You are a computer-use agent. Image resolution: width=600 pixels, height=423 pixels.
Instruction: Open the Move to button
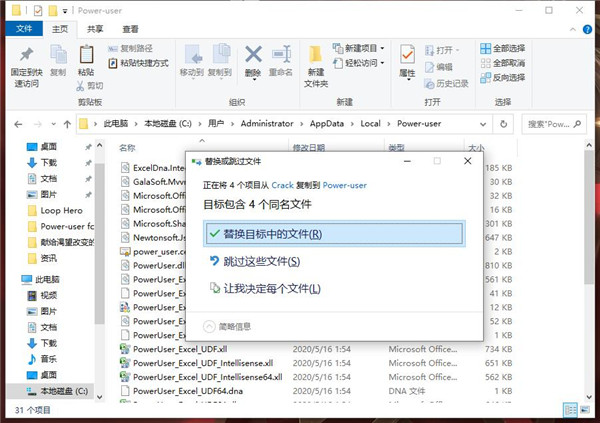click(192, 61)
